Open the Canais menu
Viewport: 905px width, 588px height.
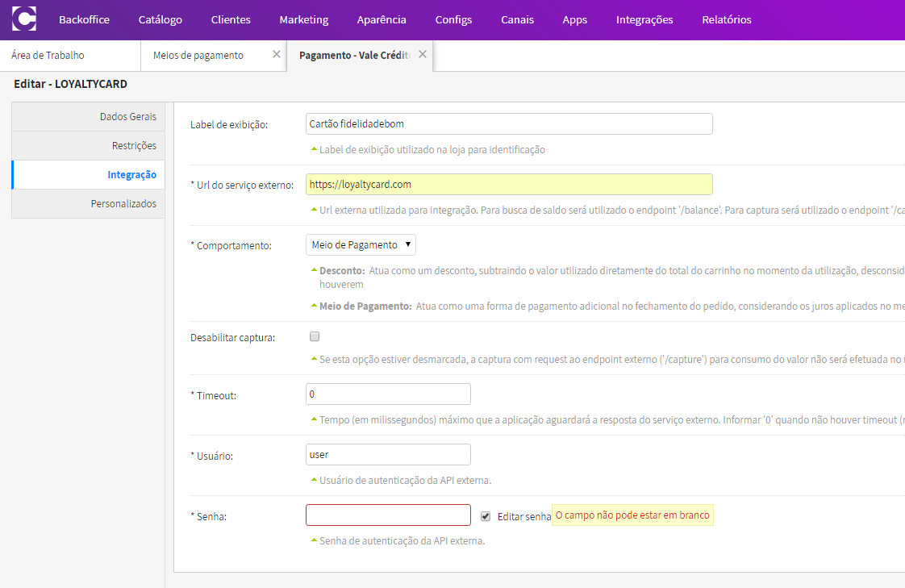coord(518,19)
